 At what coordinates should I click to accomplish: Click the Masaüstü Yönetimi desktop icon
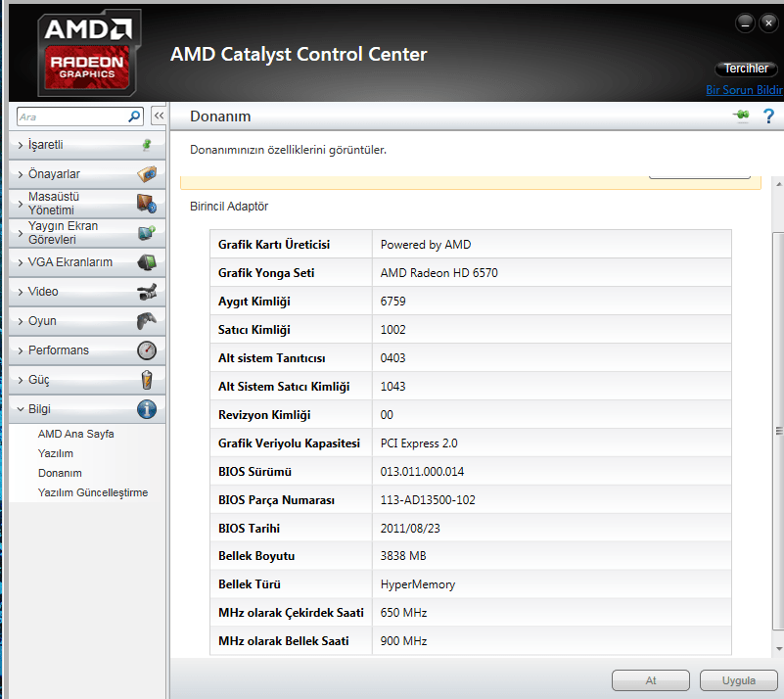147,204
